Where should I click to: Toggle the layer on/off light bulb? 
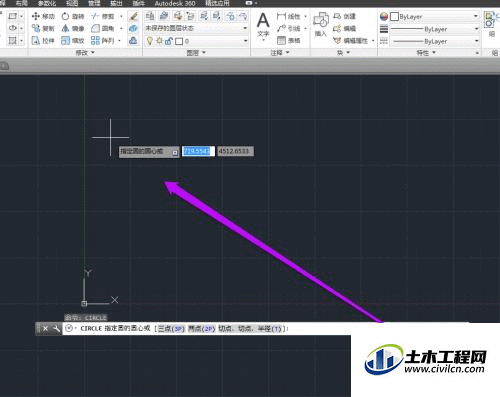pyautogui.click(x=150, y=41)
